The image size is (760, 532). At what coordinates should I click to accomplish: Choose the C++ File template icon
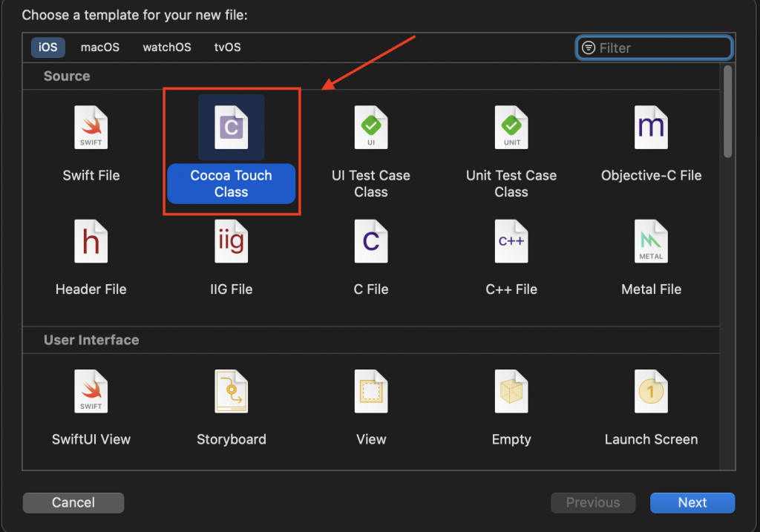coord(511,241)
